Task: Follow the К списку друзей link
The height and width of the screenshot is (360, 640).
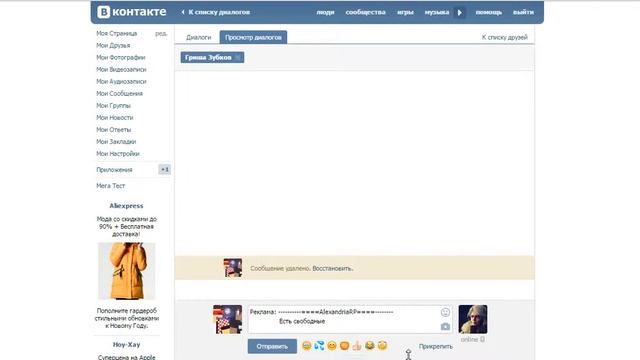Action: coord(504,37)
